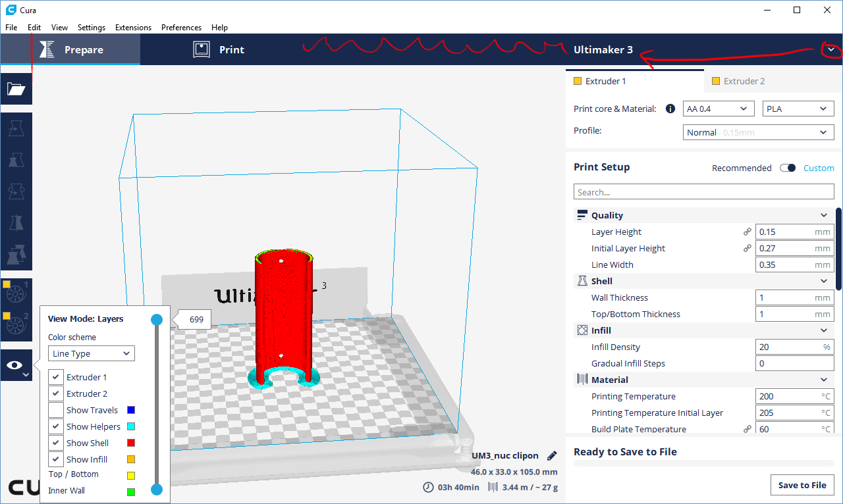Disable Show Shell visibility
The width and height of the screenshot is (843, 504).
point(56,442)
